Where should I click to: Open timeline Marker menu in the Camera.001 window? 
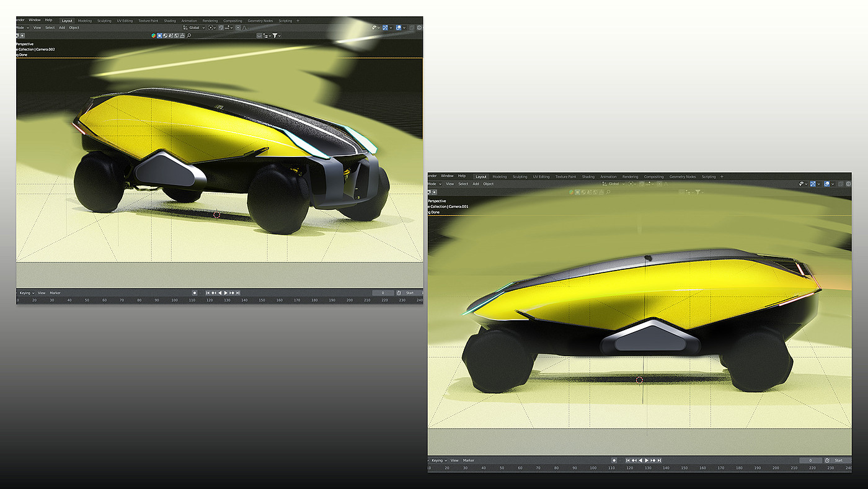click(x=469, y=460)
